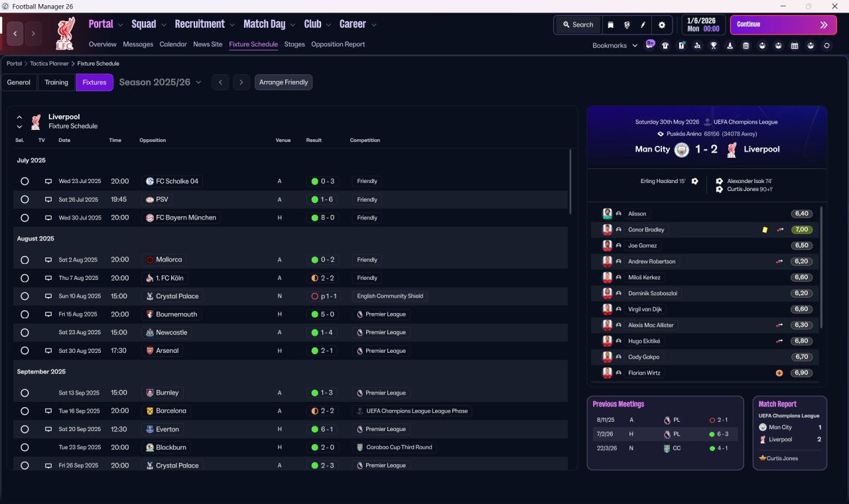Collapse the Liverpool Fixture Schedule up chevron
This screenshot has height=504, width=849.
(19, 117)
